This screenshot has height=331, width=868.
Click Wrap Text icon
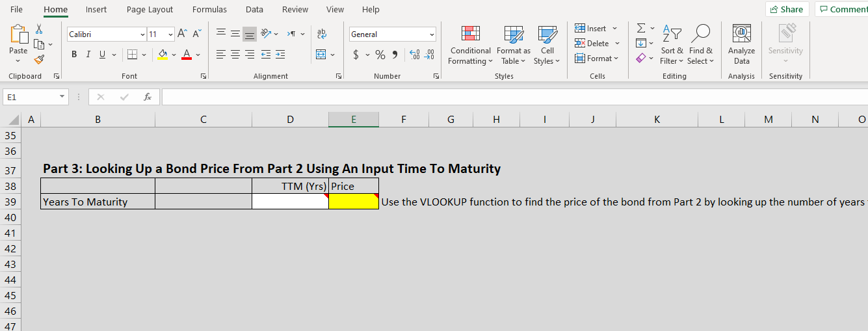[321, 34]
